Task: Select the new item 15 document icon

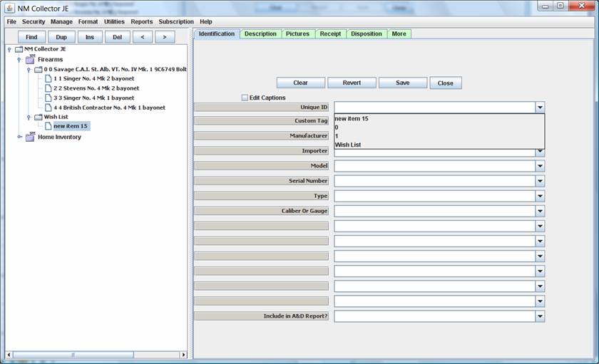Action: [x=48, y=127]
